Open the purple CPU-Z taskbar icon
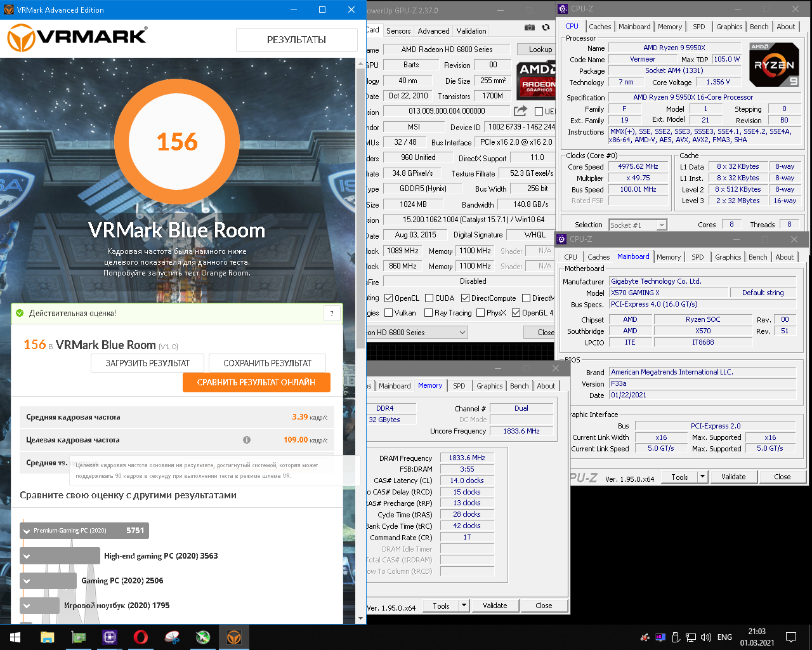Screen dimensions: 812x650 tap(109, 637)
